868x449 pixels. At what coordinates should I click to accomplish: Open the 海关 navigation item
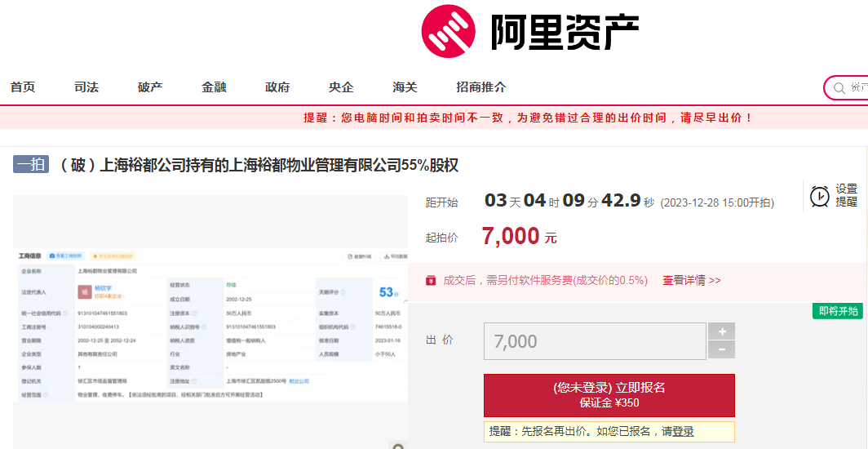pyautogui.click(x=405, y=87)
